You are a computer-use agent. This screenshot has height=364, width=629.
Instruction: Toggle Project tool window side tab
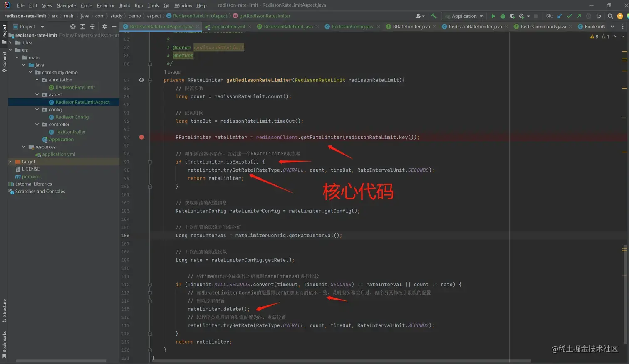point(4,34)
